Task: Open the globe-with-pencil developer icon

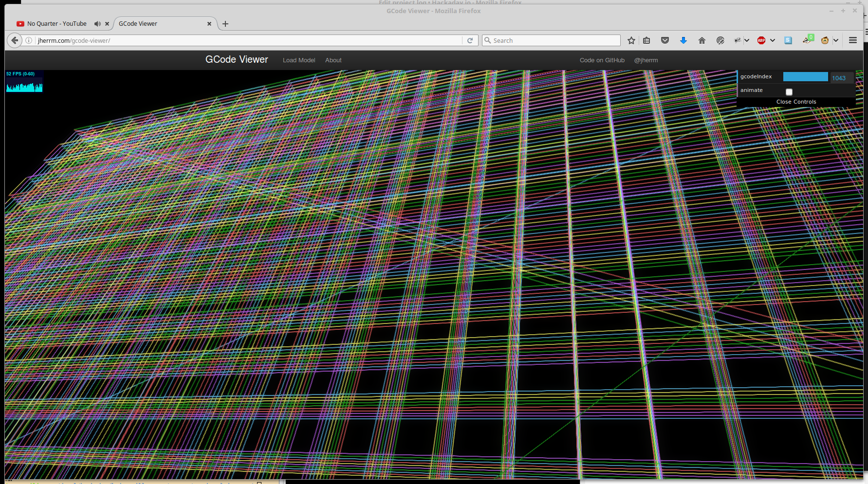Action: click(720, 40)
